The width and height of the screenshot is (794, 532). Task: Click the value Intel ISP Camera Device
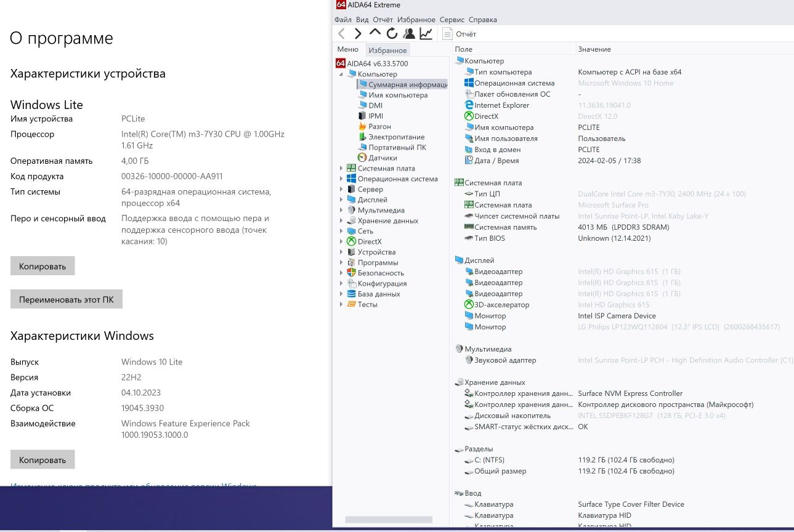pyautogui.click(x=617, y=316)
